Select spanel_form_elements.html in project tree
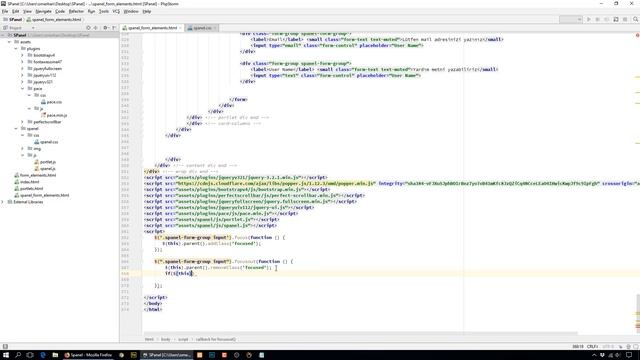This screenshot has height=360, width=640. pyautogui.click(x=41, y=195)
